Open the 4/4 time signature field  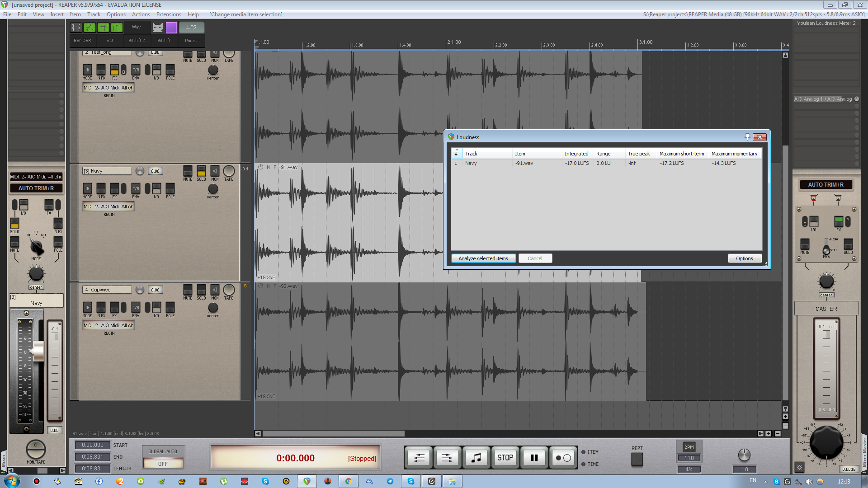[x=689, y=469]
